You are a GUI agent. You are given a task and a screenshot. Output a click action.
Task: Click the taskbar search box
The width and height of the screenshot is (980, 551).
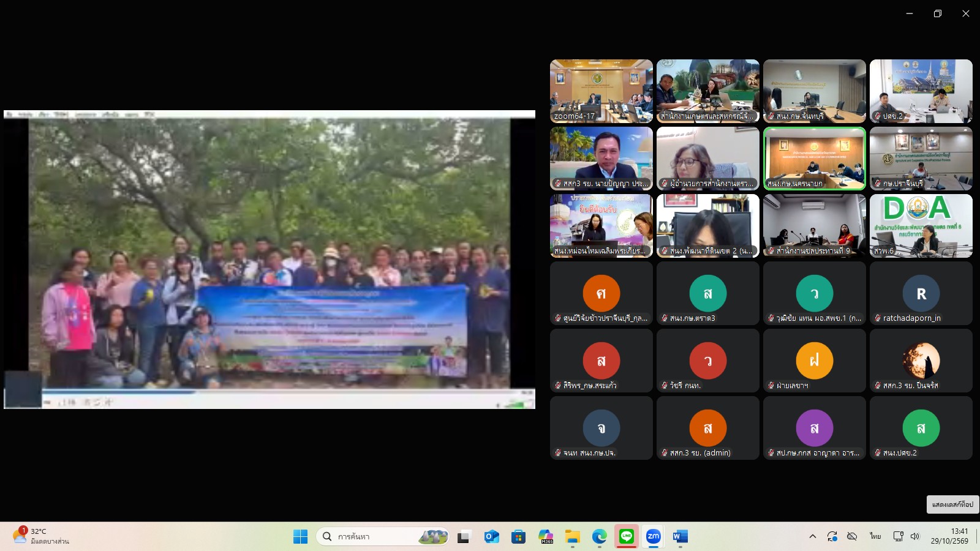coord(383,537)
